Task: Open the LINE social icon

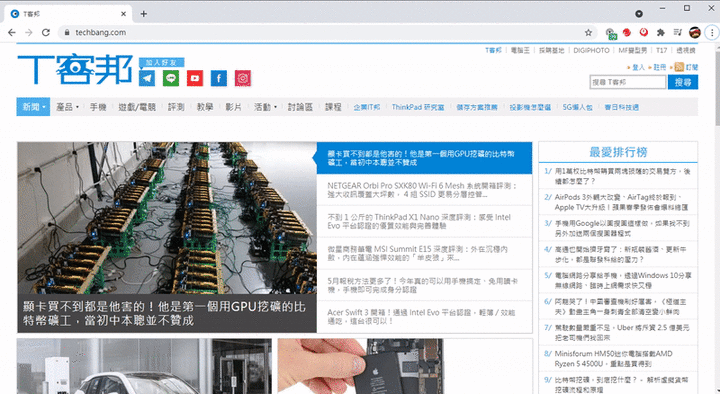Action: (171, 78)
